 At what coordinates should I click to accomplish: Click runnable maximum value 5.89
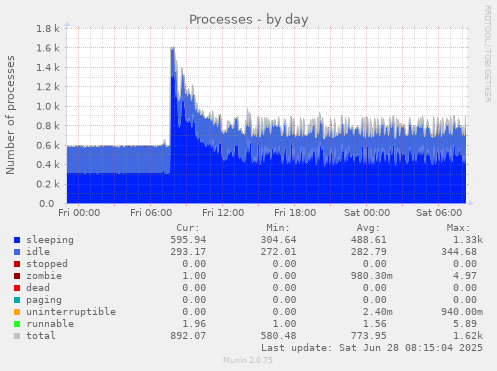(x=465, y=324)
